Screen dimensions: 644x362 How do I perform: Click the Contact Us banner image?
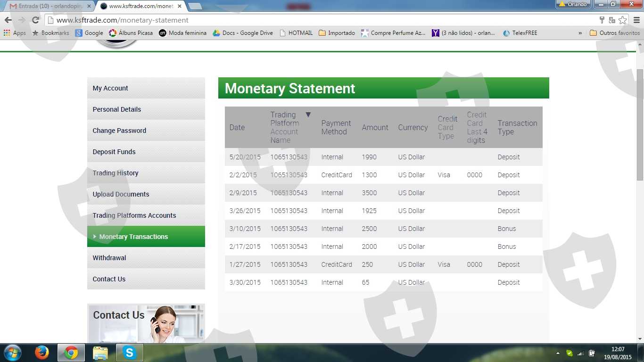146,323
